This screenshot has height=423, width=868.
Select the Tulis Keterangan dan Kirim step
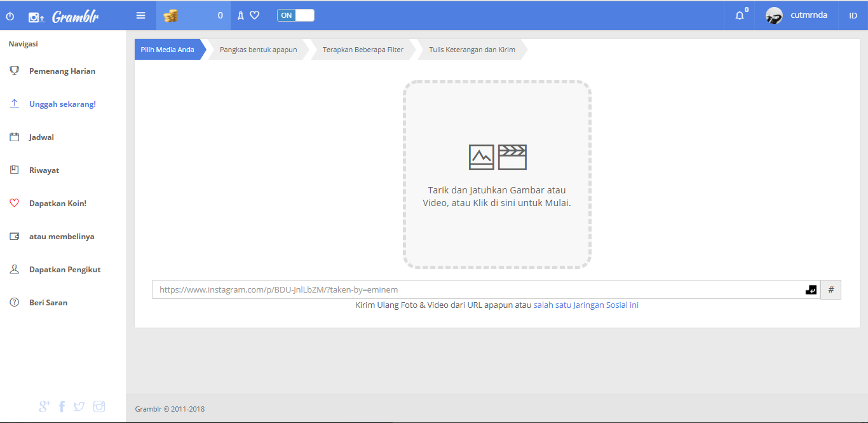(x=472, y=50)
